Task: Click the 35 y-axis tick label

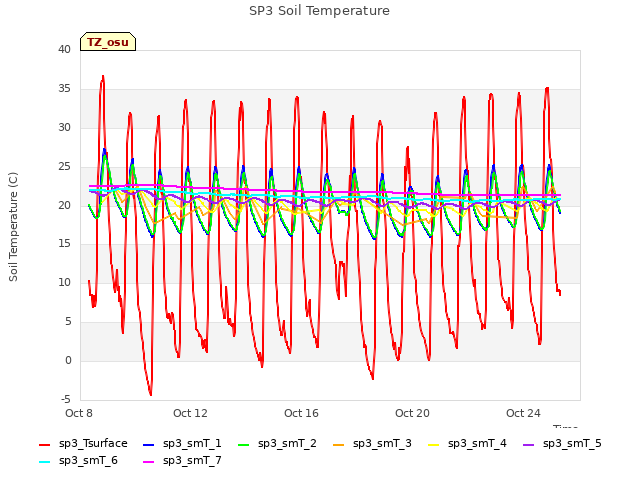Action: [64, 89]
